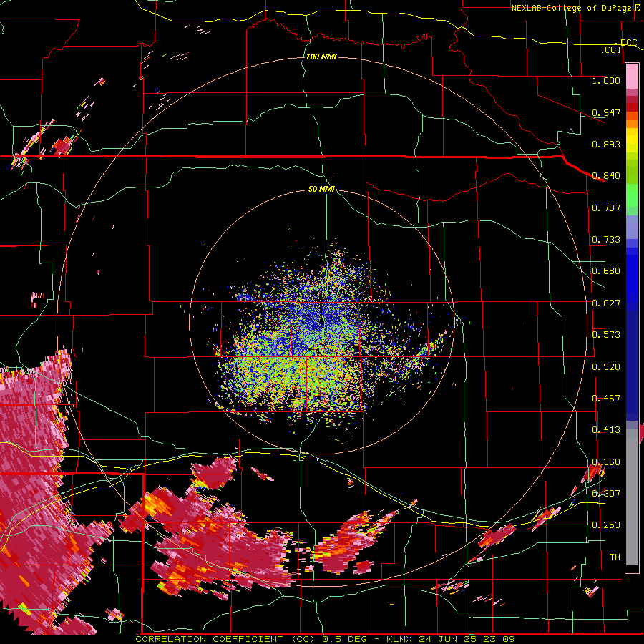644x644 pixels.
Task: Click the 24 JUN 25 date text
Action: pos(447,639)
